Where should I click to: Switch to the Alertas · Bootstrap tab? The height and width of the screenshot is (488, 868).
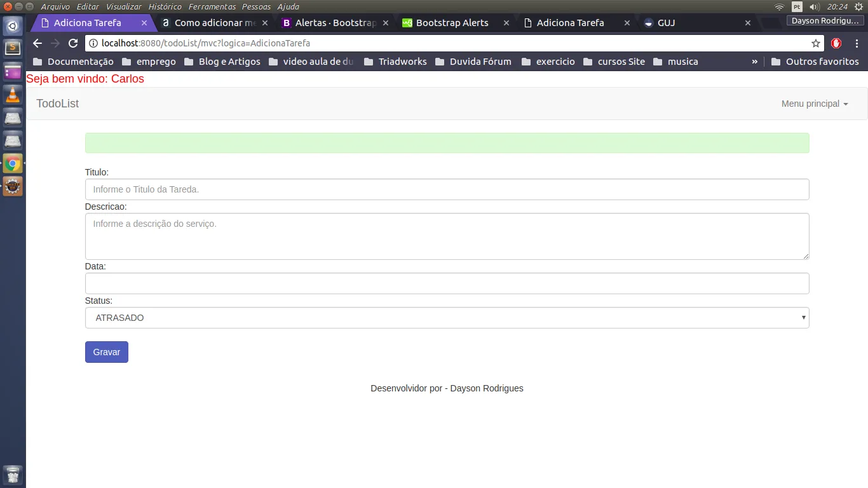[329, 23]
